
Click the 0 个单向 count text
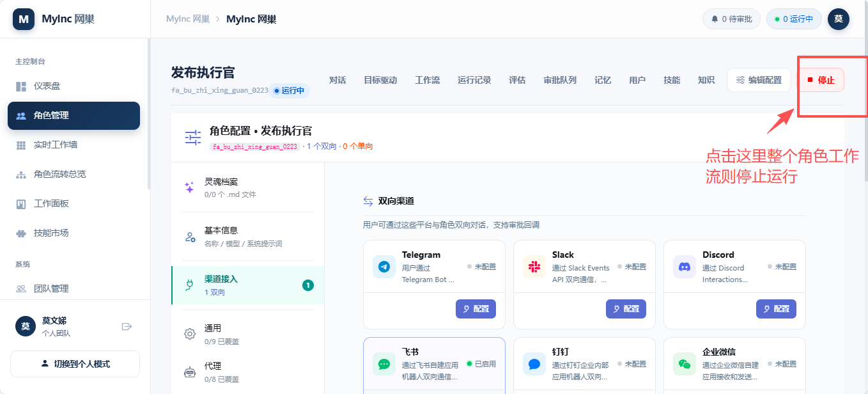(x=358, y=146)
